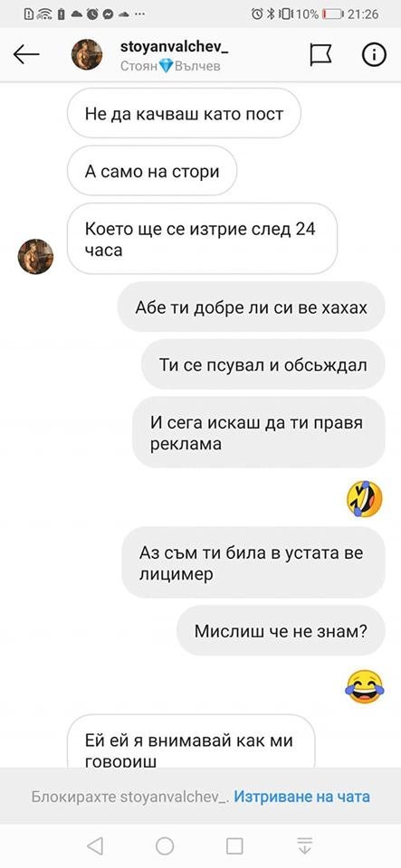Tap the hide navigation bar arrow icon
Image resolution: width=401 pixels, height=868 pixels.
pos(304,845)
